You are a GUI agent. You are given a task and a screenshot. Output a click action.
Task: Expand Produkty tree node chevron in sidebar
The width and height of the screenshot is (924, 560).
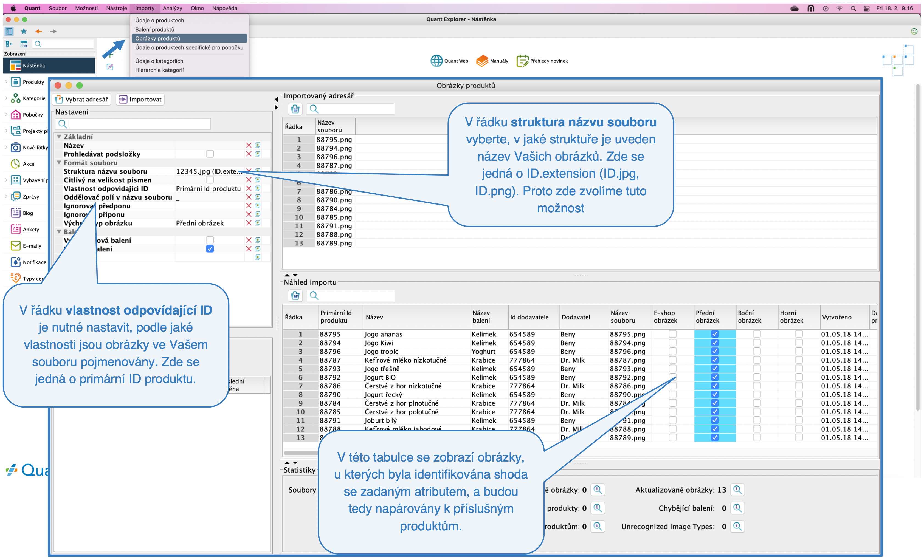[6, 82]
